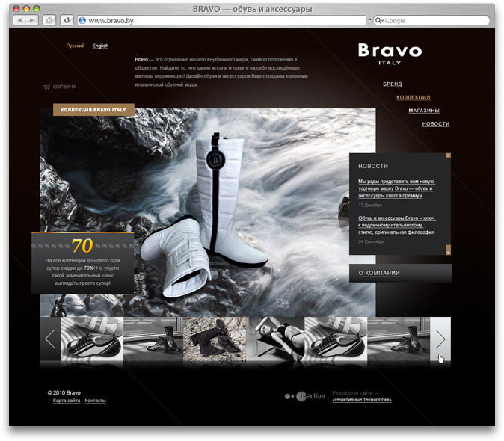Click the 13 Декабря news date
Image resolution: width=504 pixels, height=441 pixels.
(370, 205)
